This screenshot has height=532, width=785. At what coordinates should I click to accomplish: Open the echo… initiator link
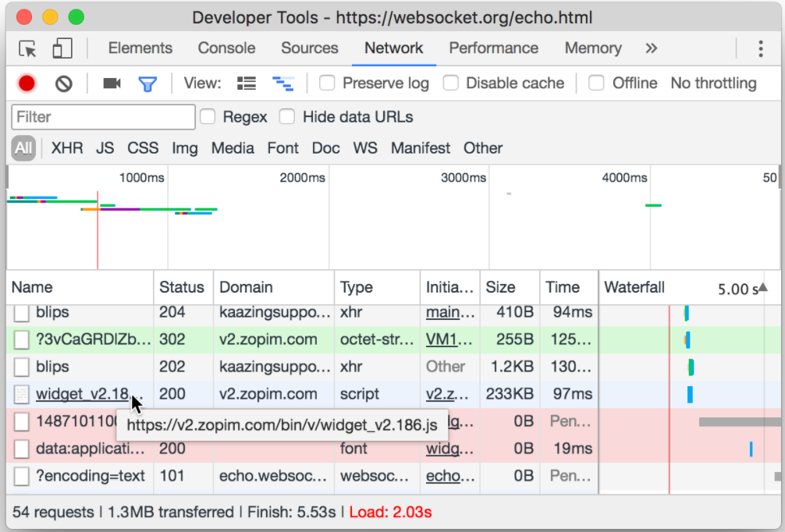coord(449,476)
